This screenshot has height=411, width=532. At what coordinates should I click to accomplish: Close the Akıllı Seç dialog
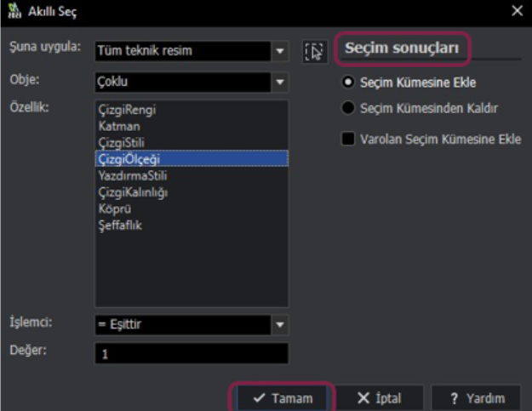[517, 11]
